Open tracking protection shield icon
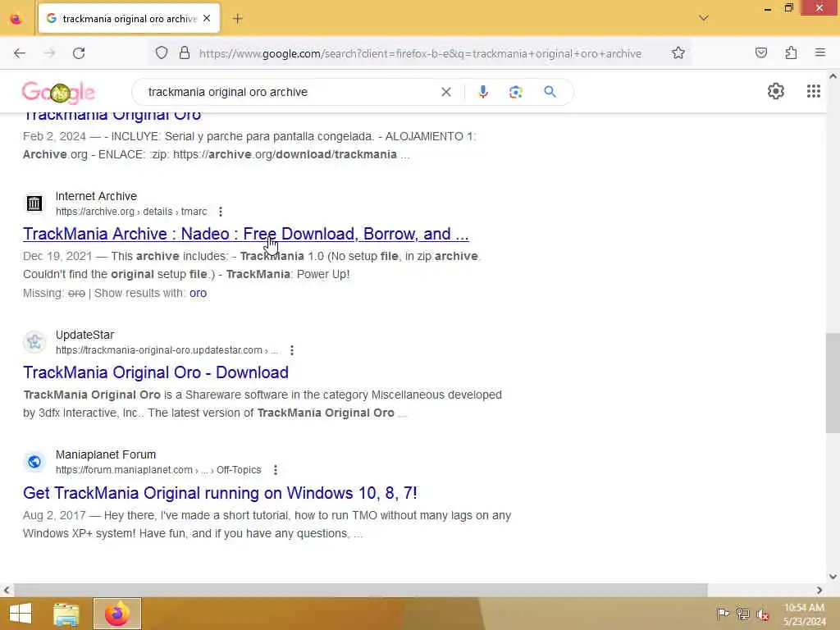 162,53
